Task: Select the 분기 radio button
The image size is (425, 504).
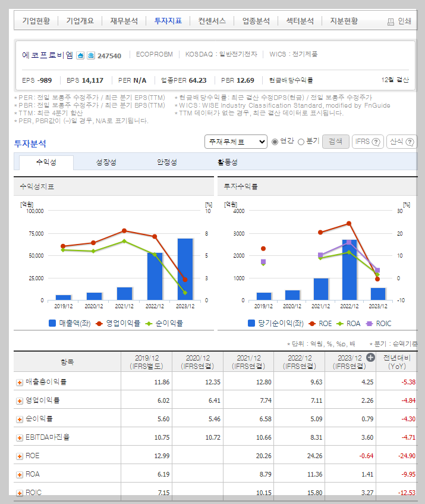Action: [x=301, y=142]
